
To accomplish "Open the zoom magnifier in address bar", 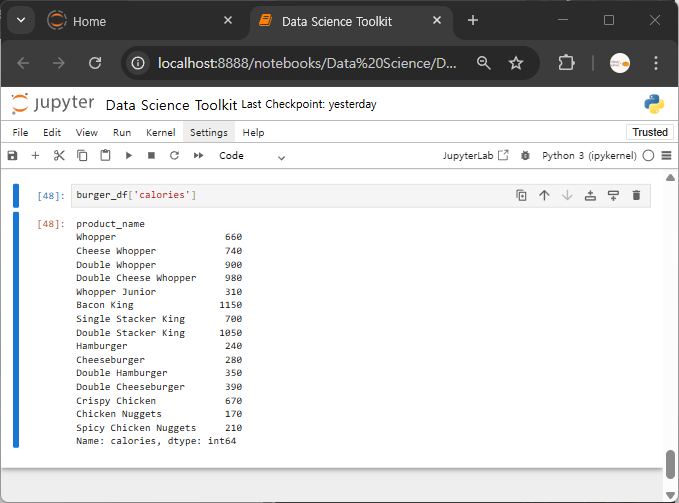I will point(484,63).
